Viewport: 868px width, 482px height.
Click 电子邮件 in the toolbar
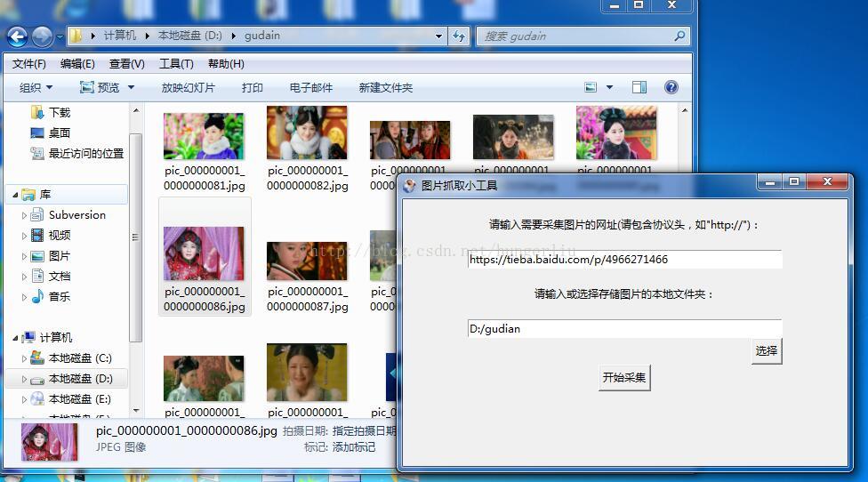310,87
